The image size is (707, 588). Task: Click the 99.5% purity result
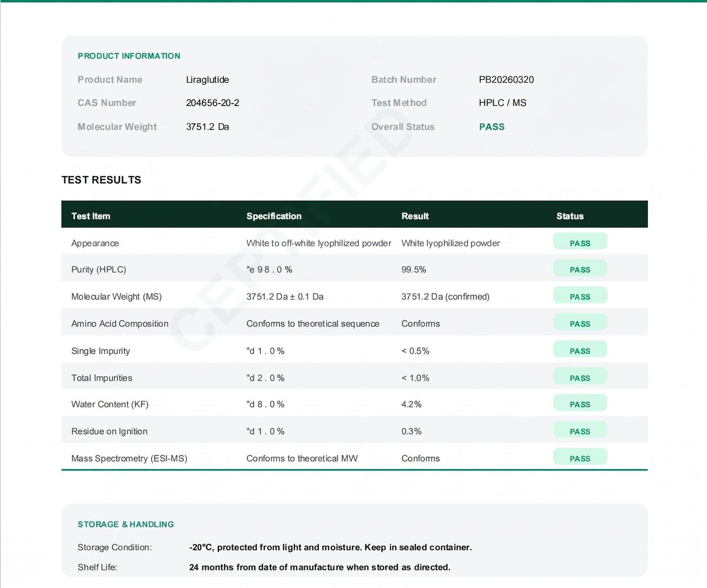pyautogui.click(x=414, y=269)
